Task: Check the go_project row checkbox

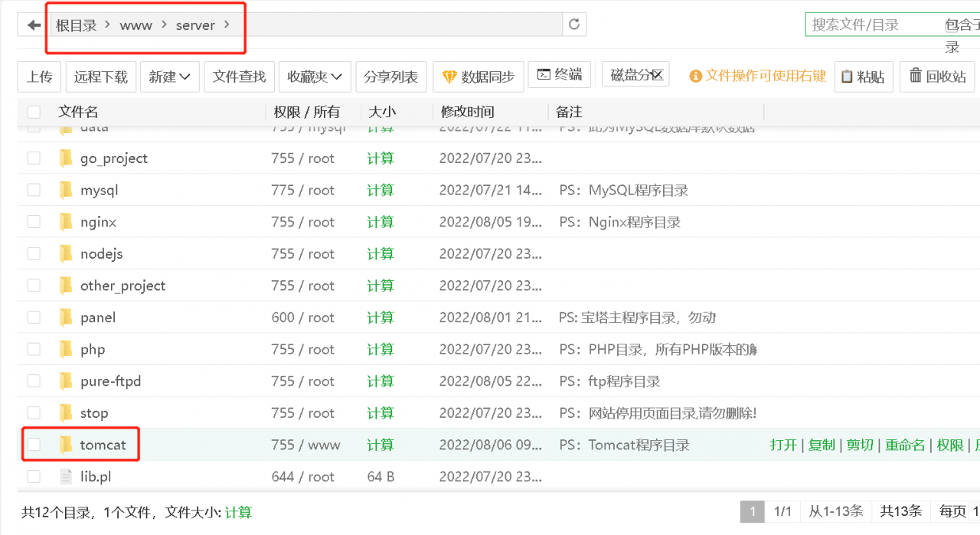Action: (x=34, y=158)
